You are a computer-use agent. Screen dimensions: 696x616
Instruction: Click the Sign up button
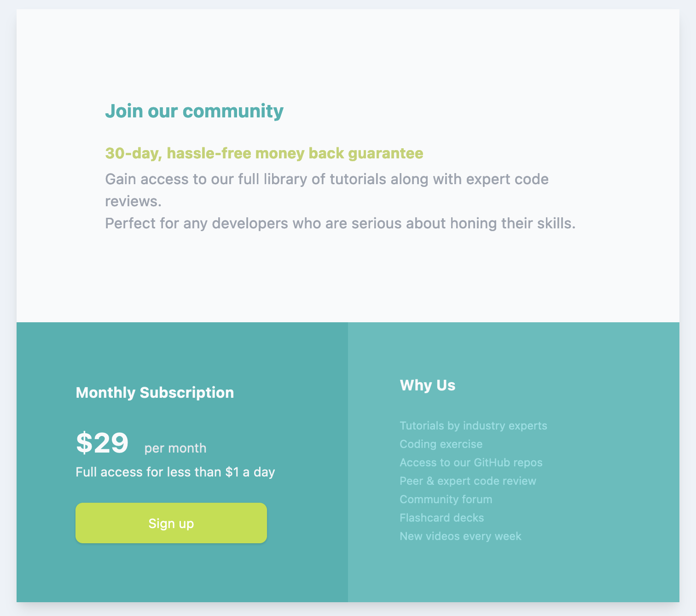click(171, 523)
